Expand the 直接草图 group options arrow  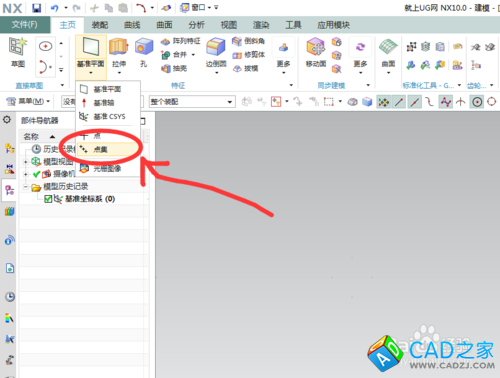click(62, 85)
